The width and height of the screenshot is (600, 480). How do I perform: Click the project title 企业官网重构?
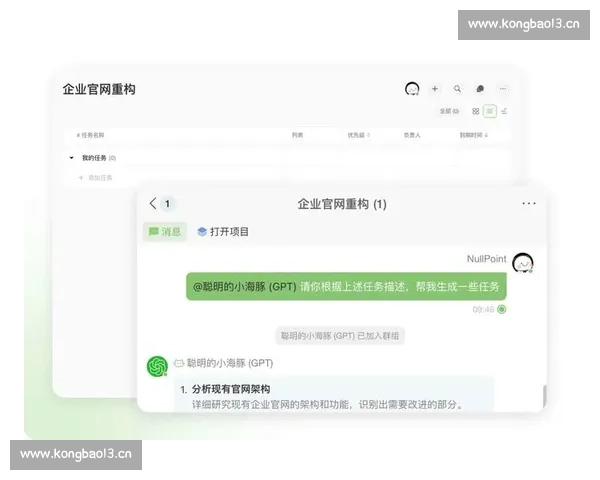click(x=99, y=89)
